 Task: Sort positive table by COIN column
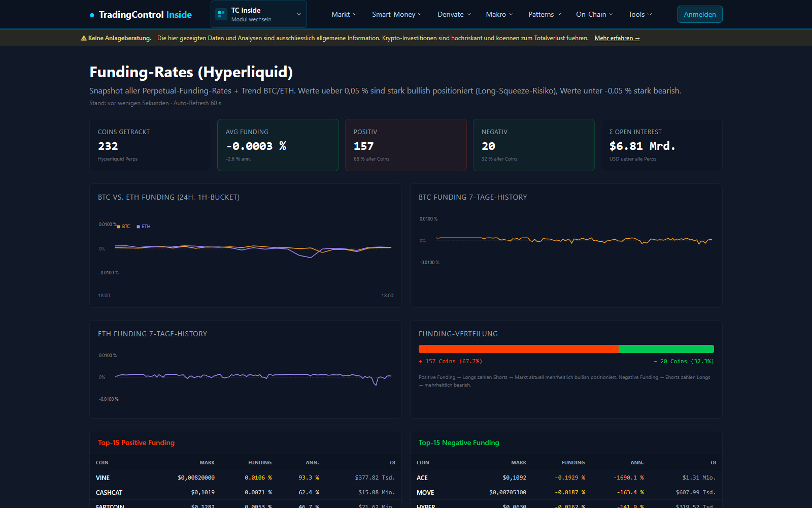[102, 463]
